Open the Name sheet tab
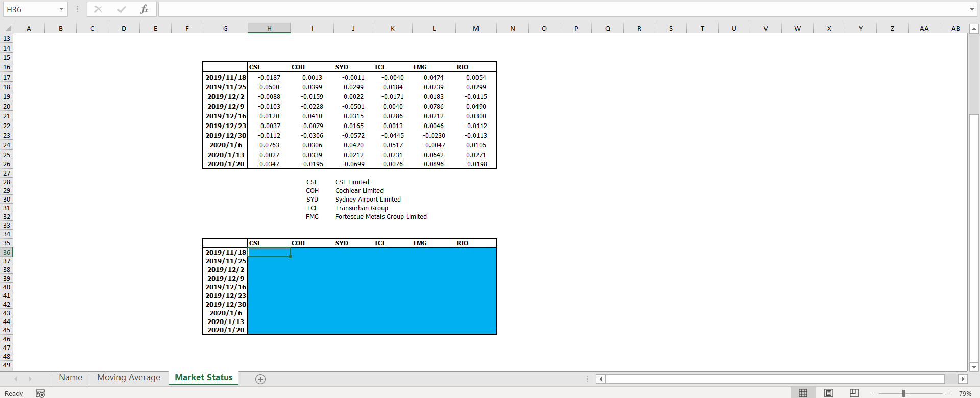The height and width of the screenshot is (398, 980). (70, 378)
